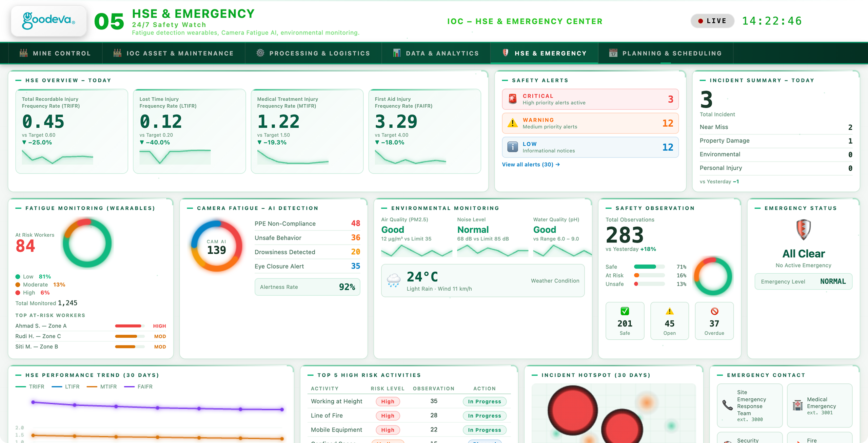The image size is (868, 443).
Task: Click Ahmad S. risk level bar
Action: coord(130,326)
